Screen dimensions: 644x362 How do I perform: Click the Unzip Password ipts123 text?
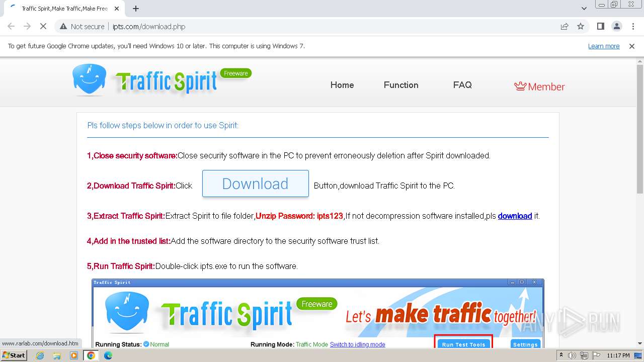click(299, 216)
